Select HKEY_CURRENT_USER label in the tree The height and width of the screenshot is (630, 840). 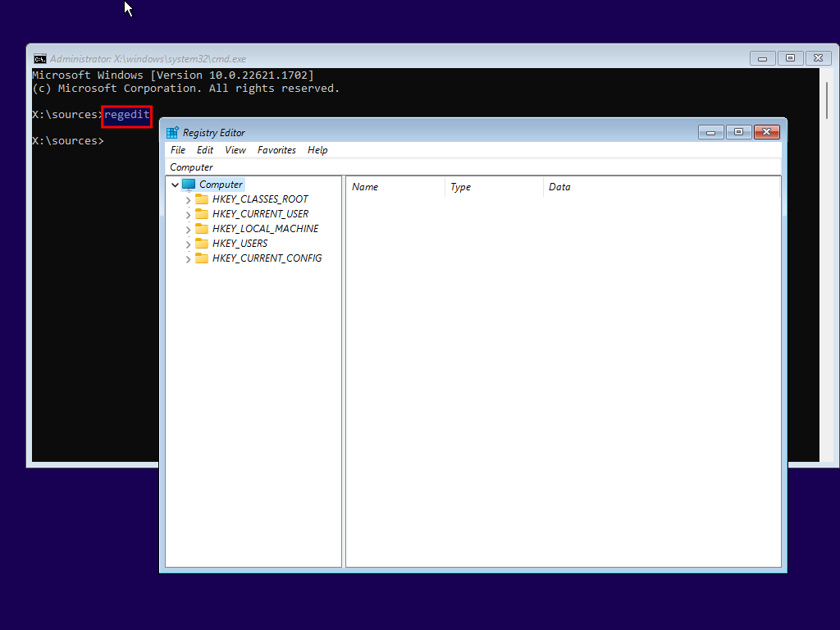[x=260, y=214]
